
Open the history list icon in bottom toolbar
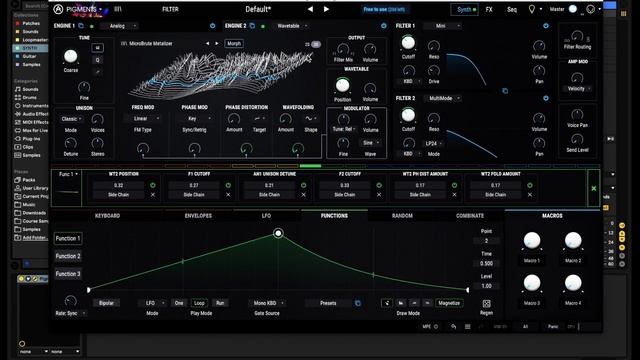(x=468, y=327)
